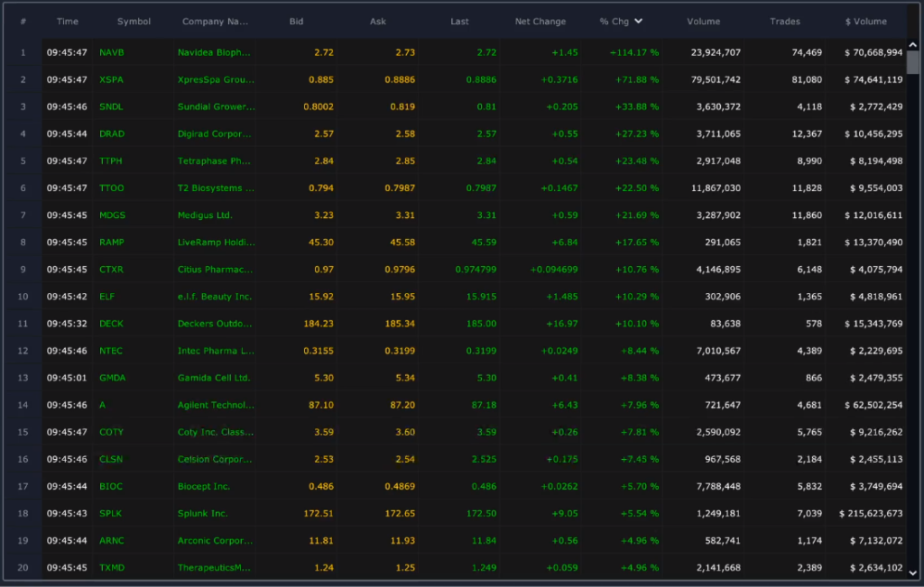The width and height of the screenshot is (924, 587).
Task: Click the % Chg column header
Action: pyautogui.click(x=614, y=22)
